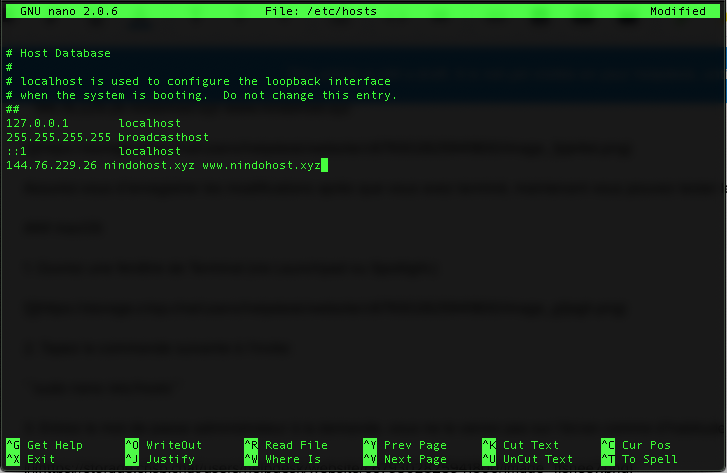Click the Prev Page shortcut label

[415, 445]
